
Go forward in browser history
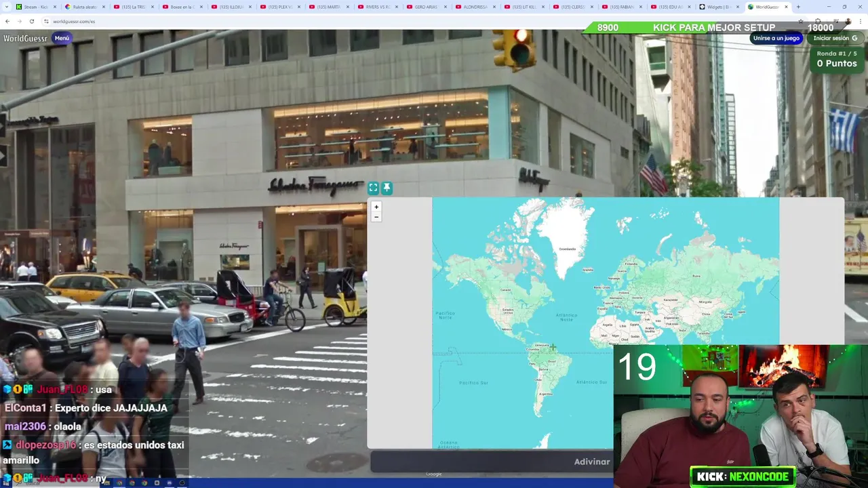pyautogui.click(x=19, y=21)
